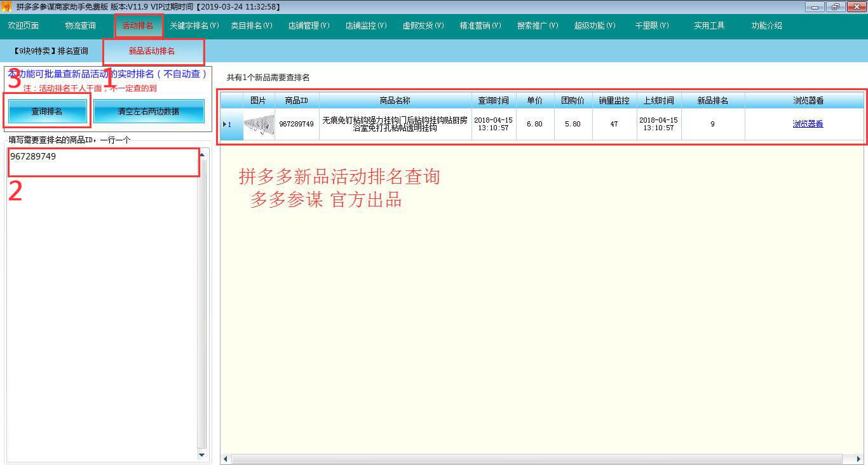Expand the 关键字排名 (V) dropdown menu
Screen dimensions: 868x465
194,26
